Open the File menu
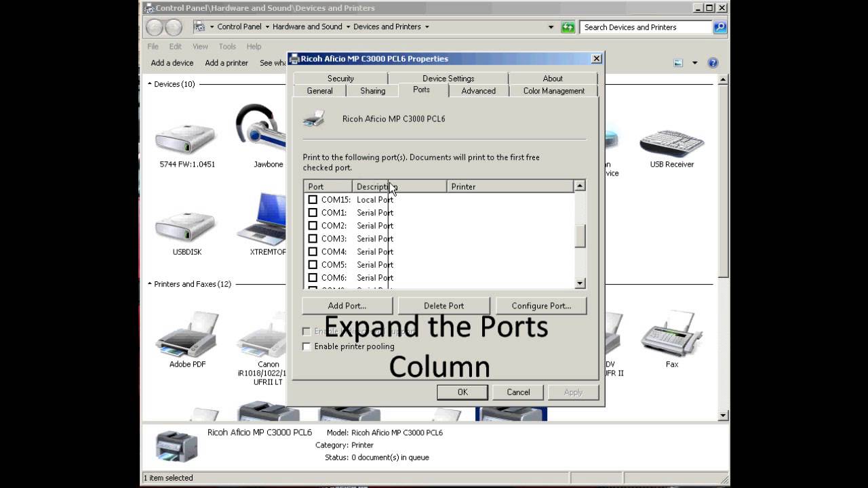Image resolution: width=868 pixels, height=488 pixels. coord(153,47)
